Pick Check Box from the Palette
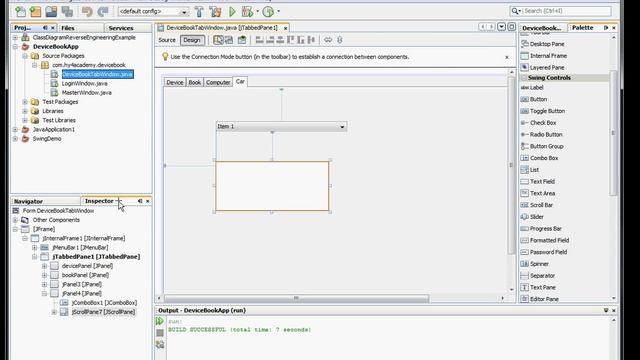 [x=543, y=122]
